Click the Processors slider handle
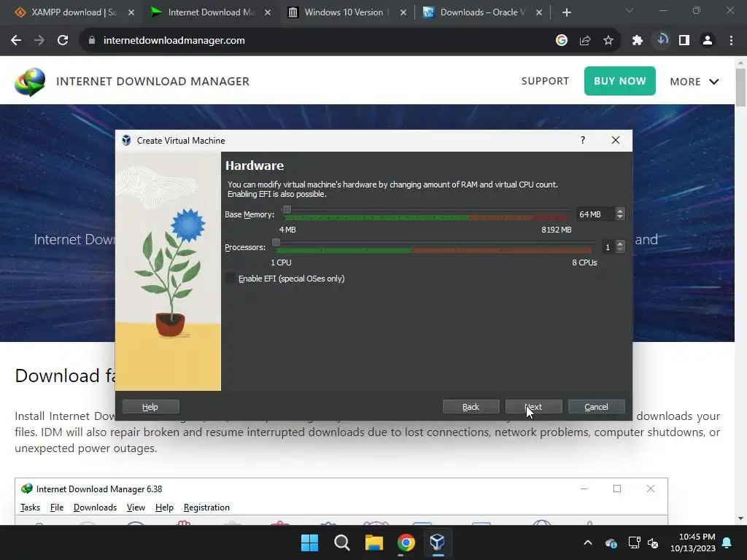The height and width of the screenshot is (560, 747). [276, 243]
